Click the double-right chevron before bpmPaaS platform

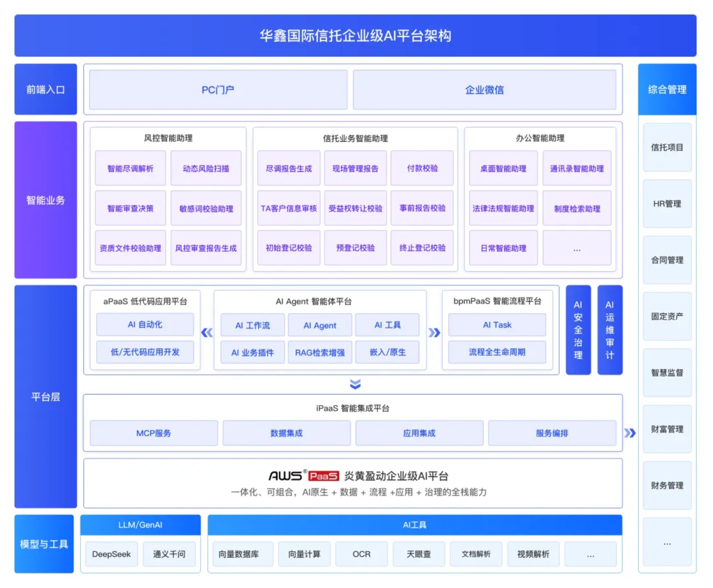click(434, 333)
